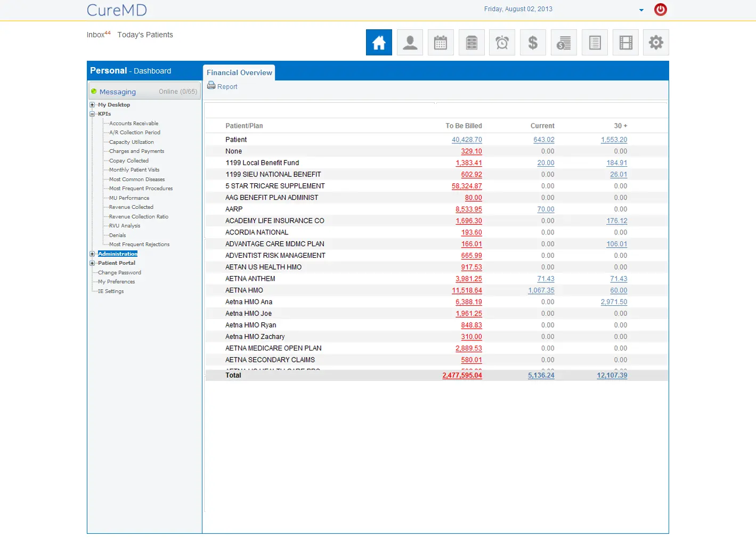Viewport: 756px width, 545px height.
Task: Click the Patient/Plan column header
Action: pos(244,126)
